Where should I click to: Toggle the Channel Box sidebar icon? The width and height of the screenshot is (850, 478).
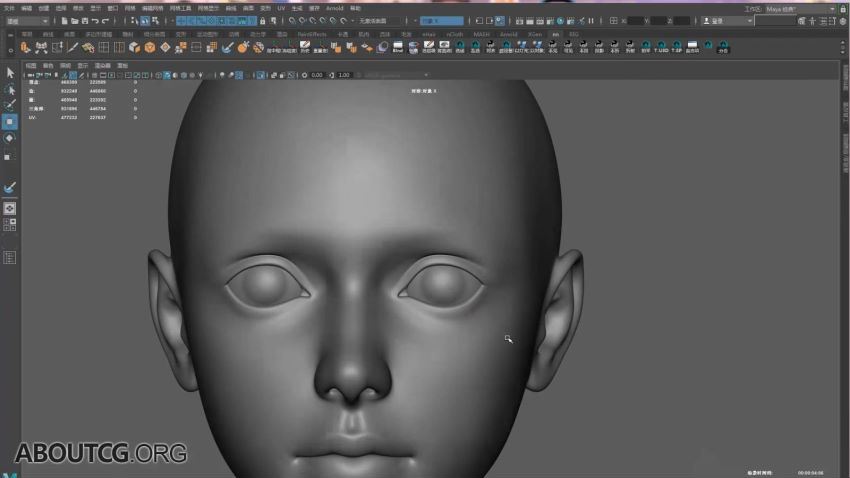tap(842, 20)
